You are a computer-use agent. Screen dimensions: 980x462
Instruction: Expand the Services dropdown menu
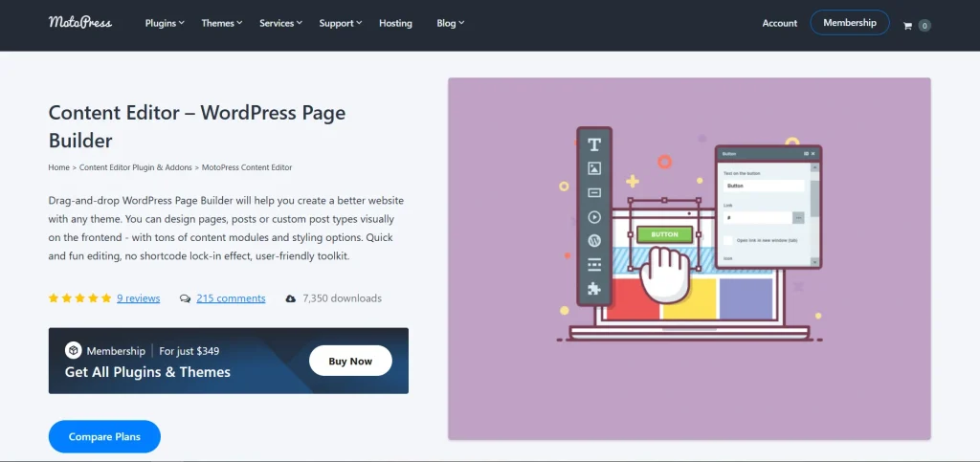click(280, 23)
